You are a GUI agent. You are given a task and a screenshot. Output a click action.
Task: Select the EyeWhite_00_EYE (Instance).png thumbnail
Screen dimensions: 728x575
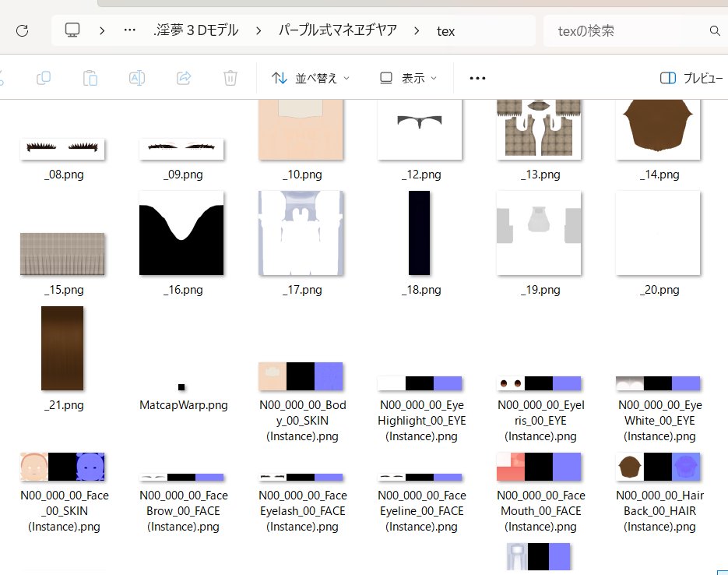click(x=658, y=383)
